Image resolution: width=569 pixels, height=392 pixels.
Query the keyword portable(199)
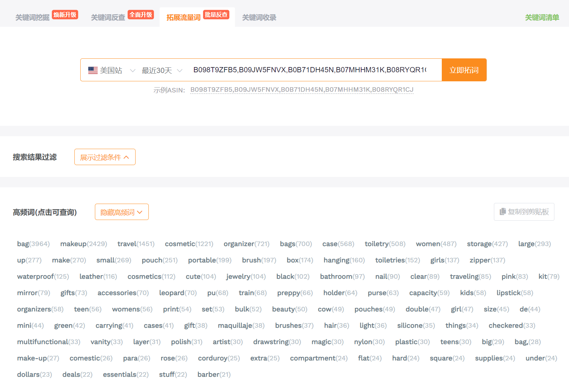[210, 260]
